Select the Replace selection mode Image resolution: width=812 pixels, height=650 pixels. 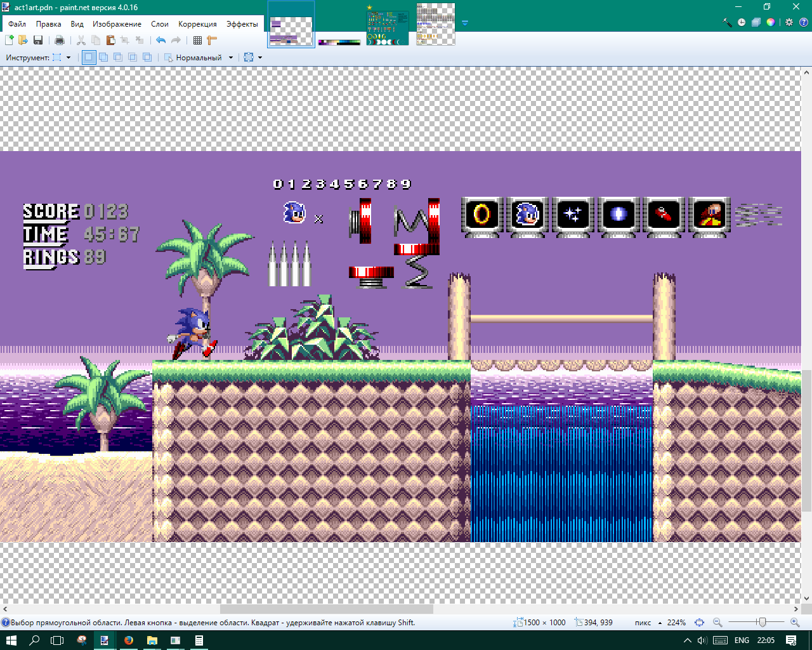(x=89, y=58)
